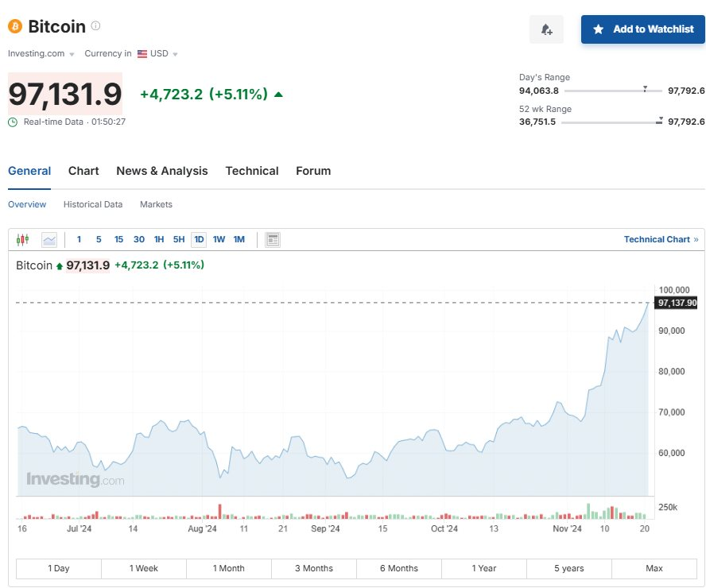Viewport: 706px width, 588px height.
Task: Select the candlestick chart type icon
Action: [22, 239]
